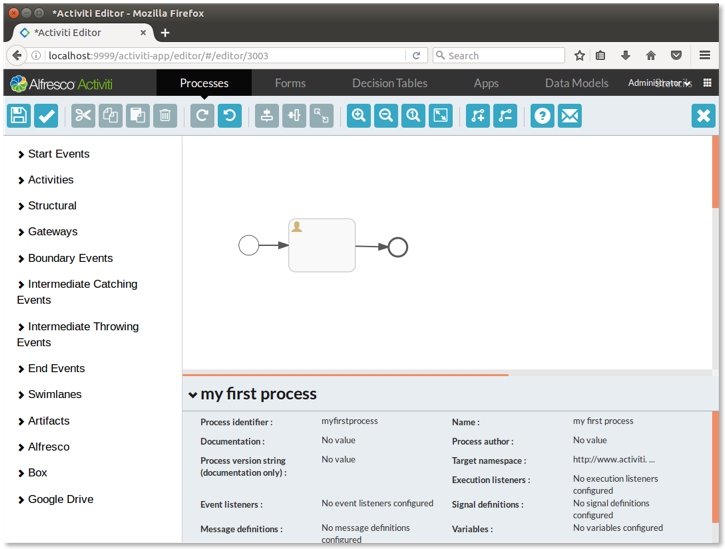725x549 pixels.
Task: Expand the Start Events palette group
Action: [x=58, y=154]
